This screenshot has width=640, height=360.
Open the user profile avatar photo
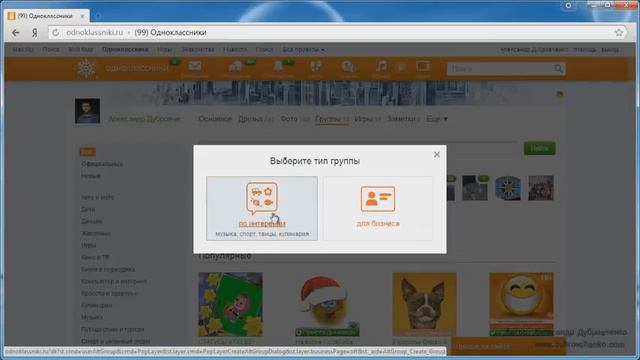pyautogui.click(x=87, y=111)
